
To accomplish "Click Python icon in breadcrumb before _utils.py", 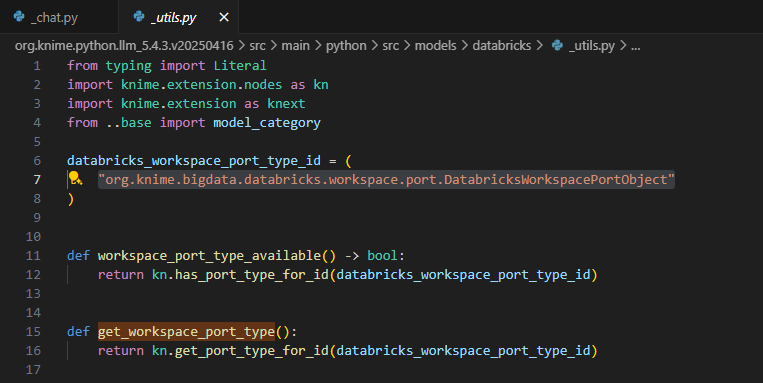I will [557, 46].
